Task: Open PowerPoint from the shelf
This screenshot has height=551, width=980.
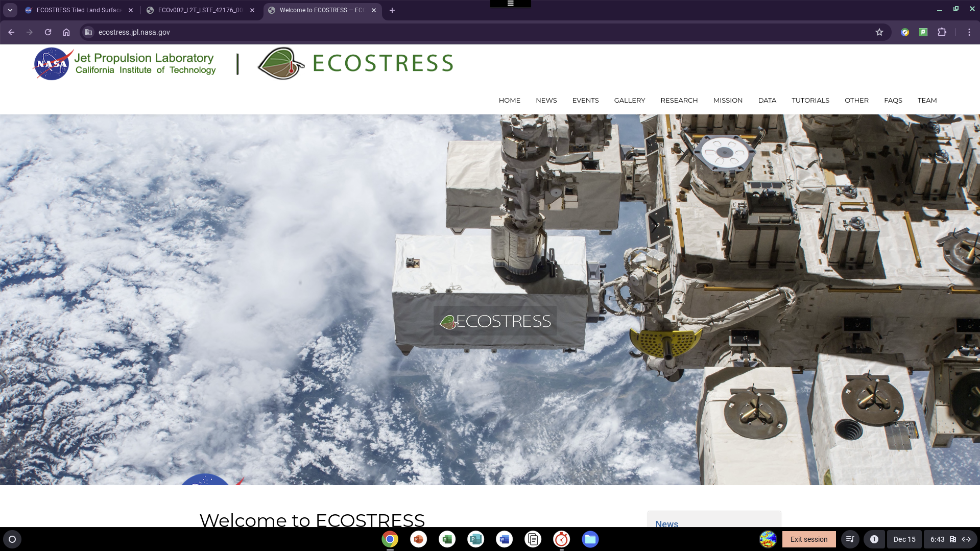Action: 418,539
